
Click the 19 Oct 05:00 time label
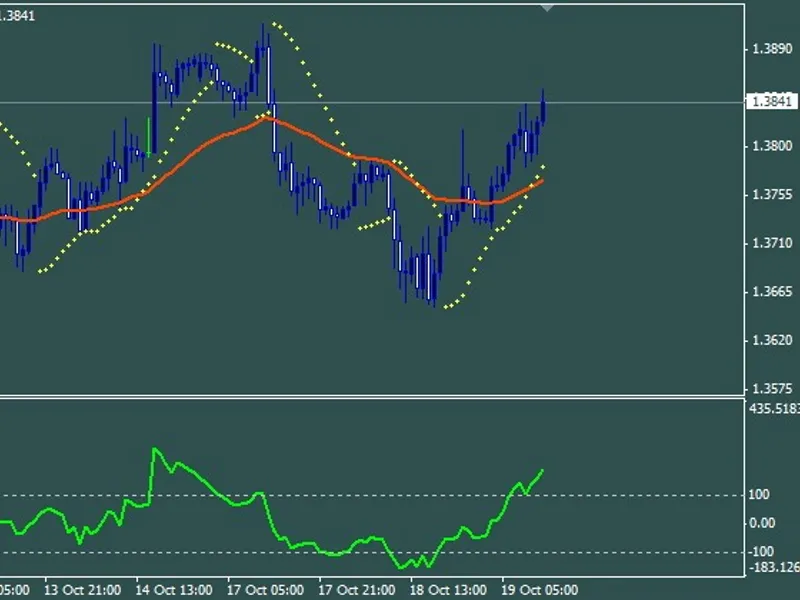click(x=539, y=590)
